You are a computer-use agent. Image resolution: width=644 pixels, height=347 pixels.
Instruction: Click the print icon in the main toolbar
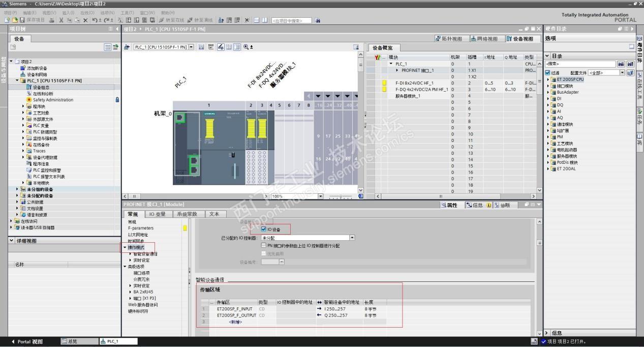[x=52, y=20]
